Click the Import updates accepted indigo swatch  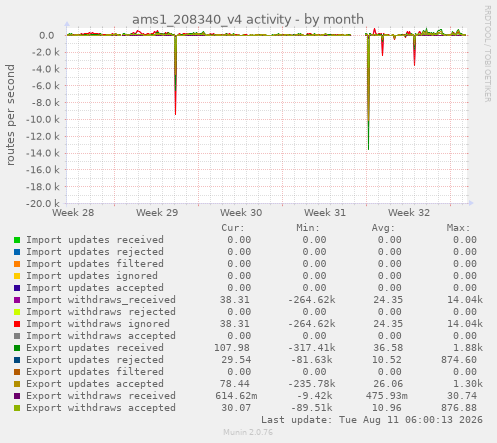click(x=17, y=288)
